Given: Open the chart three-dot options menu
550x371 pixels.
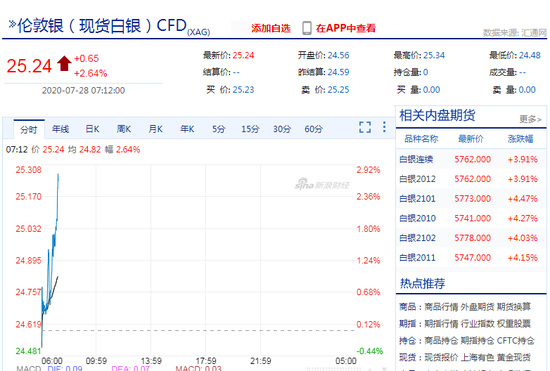Looking at the screenshot, I should [x=384, y=127].
